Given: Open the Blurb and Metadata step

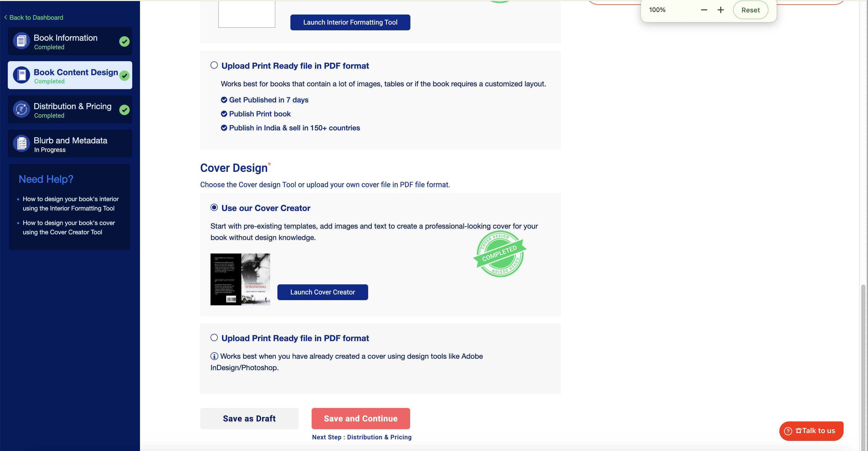Looking at the screenshot, I should click(x=70, y=144).
